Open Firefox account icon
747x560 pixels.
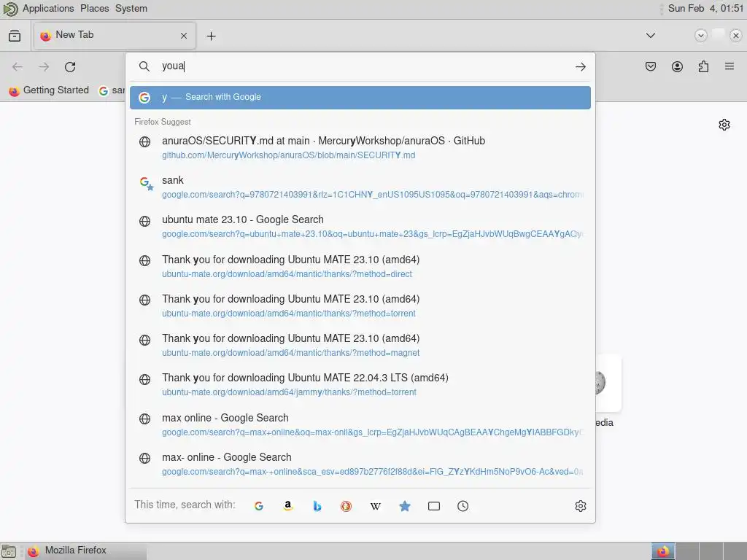[677, 66]
